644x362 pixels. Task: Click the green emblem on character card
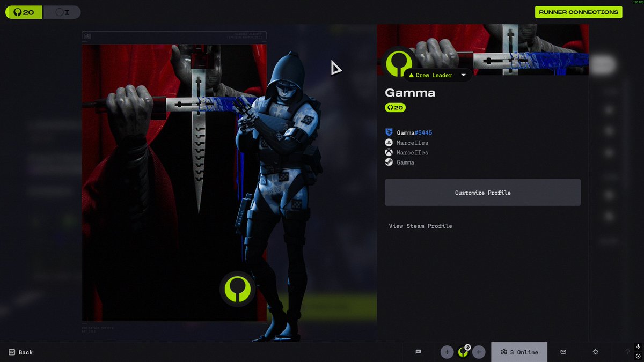point(238,289)
